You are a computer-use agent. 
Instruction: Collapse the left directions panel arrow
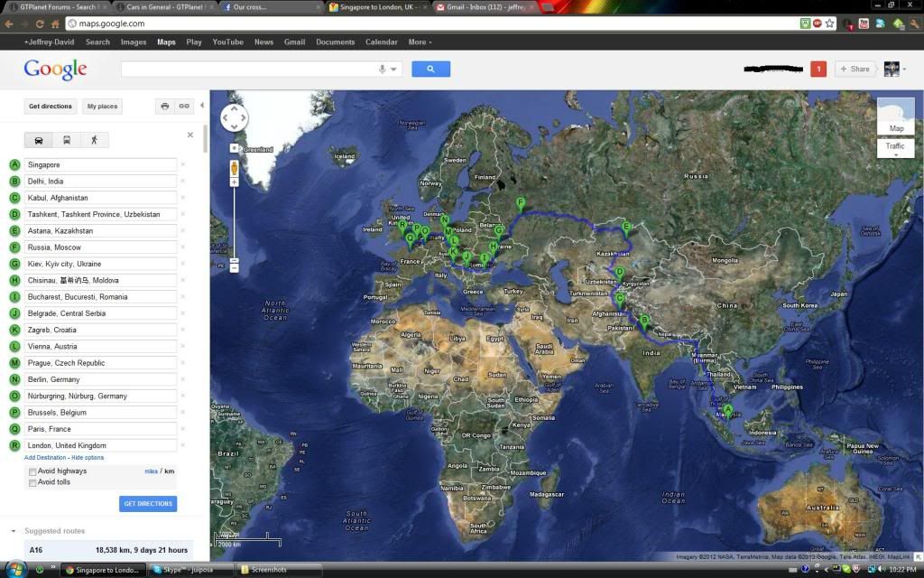tap(202, 106)
